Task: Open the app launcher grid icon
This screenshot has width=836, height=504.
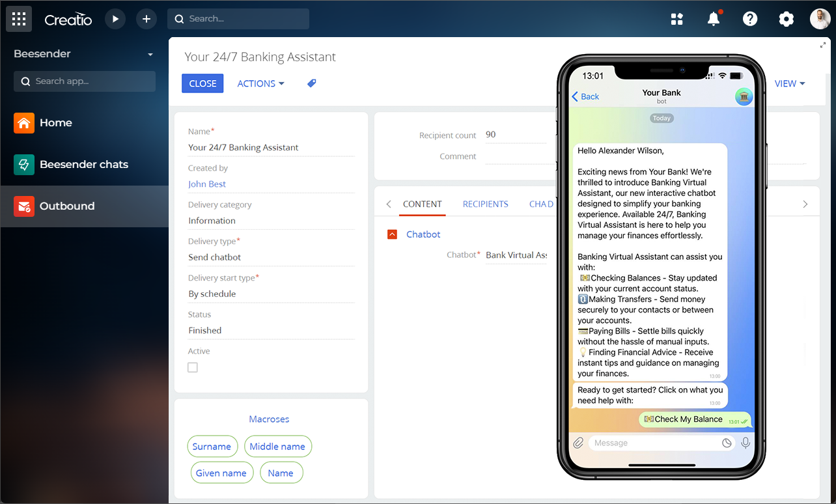Action: (x=19, y=19)
